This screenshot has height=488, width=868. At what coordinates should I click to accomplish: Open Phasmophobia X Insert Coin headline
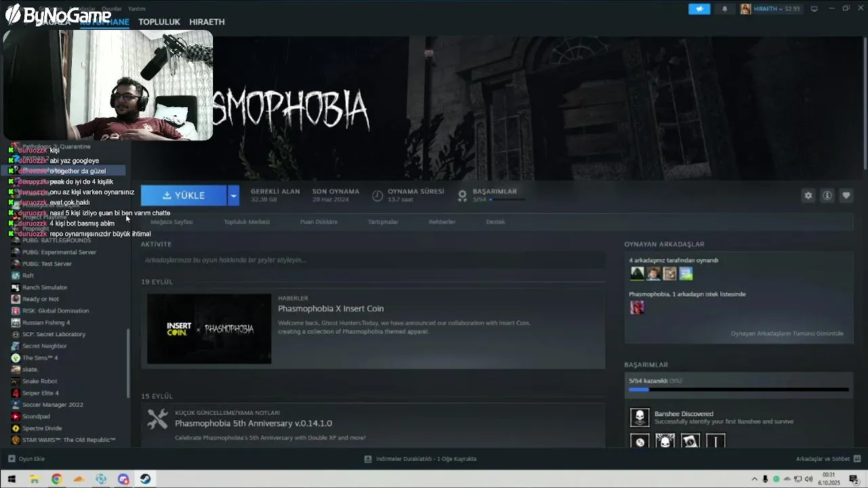tap(331, 308)
